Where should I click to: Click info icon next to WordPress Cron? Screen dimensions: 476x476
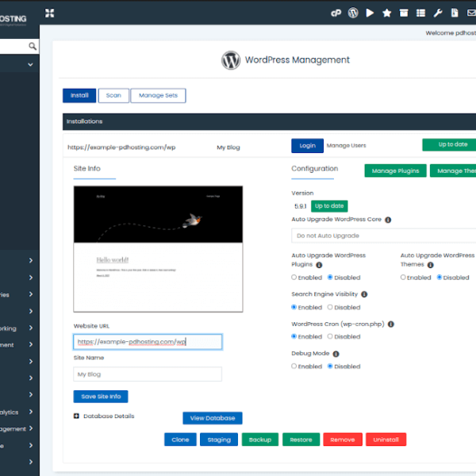391,324
